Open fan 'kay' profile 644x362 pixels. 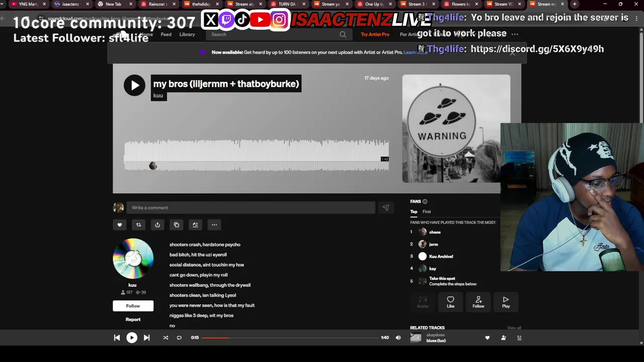432,268
